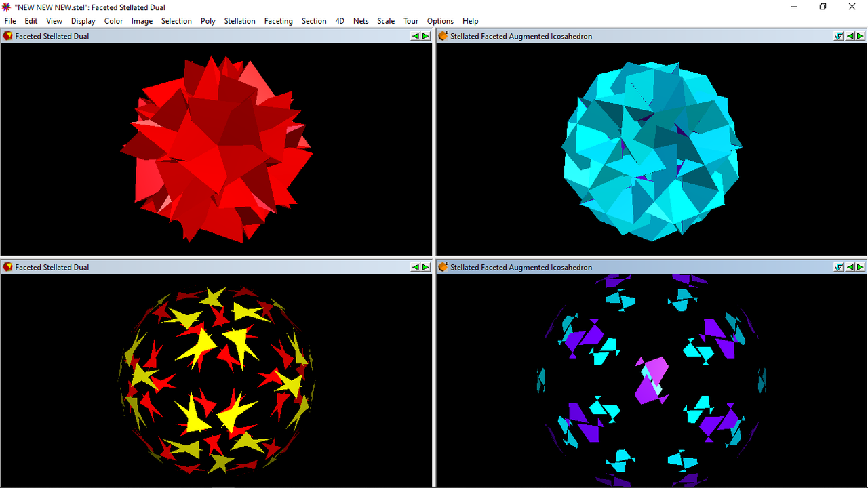
Task: Open the File menu
Action: click(10, 21)
